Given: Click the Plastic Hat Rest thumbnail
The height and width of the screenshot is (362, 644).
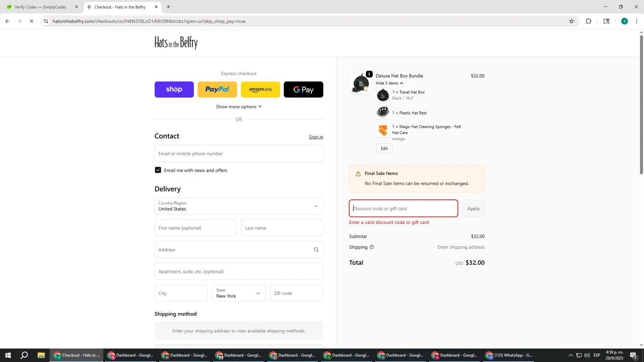Looking at the screenshot, I should (383, 113).
